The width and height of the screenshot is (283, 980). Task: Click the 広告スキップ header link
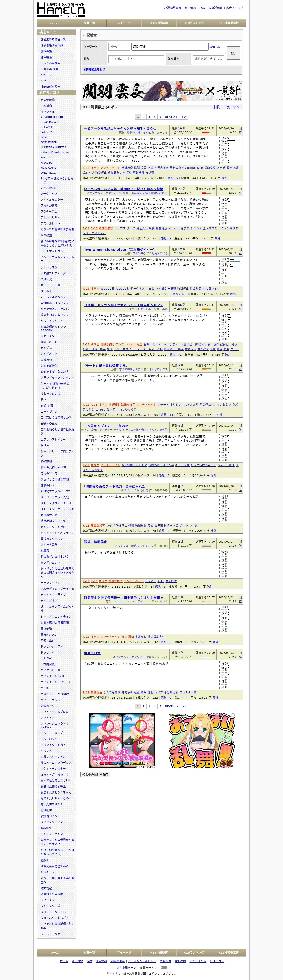pos(234,8)
